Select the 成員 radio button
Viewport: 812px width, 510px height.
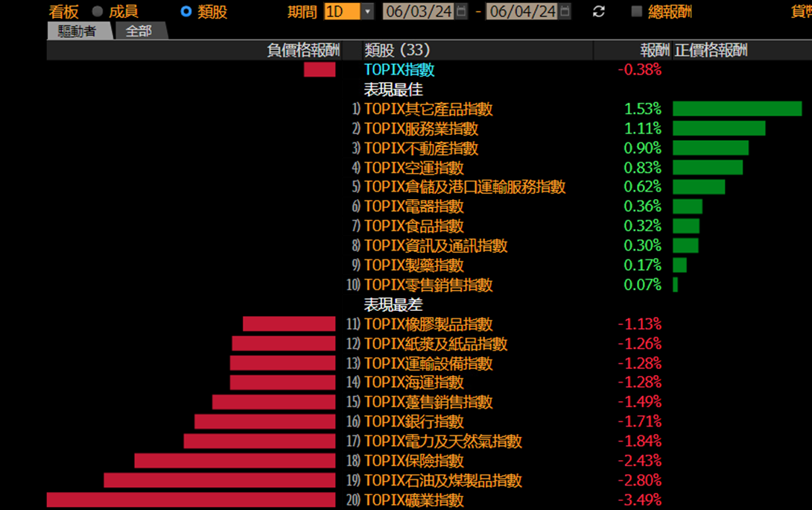(98, 11)
